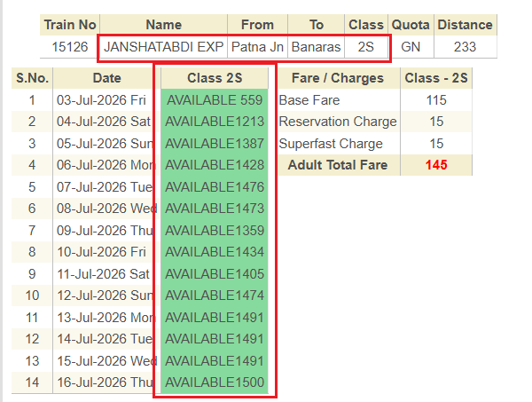
Task: Click the date 06-Jul-2026 Mon
Action: coord(106,165)
